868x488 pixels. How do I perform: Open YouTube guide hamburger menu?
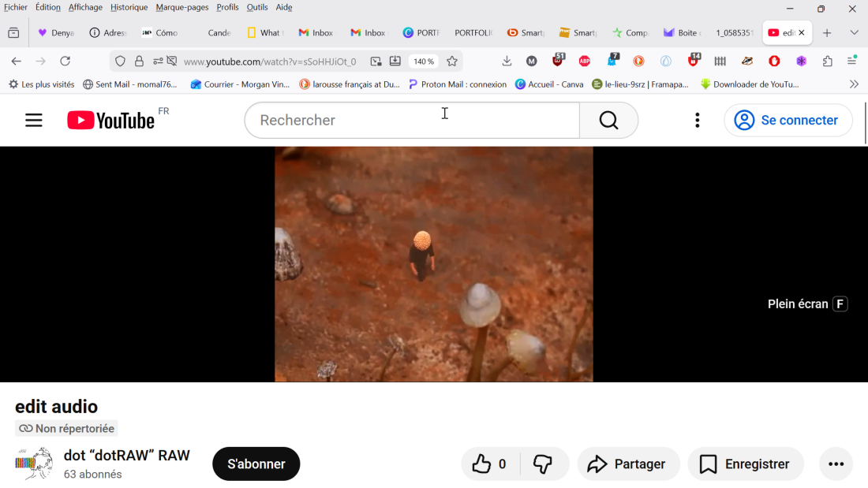34,120
